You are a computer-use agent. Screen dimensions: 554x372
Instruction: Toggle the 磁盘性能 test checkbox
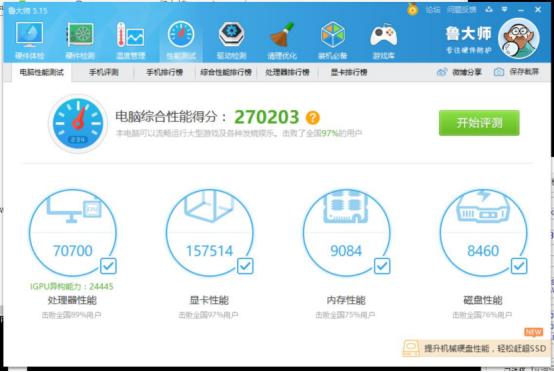[x=519, y=266]
